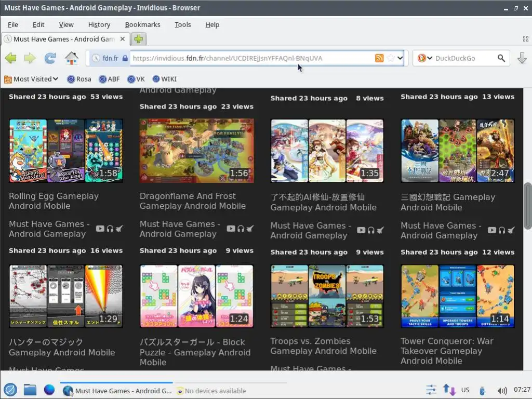Image resolution: width=532 pixels, height=399 pixels.
Task: Open the Help menu
Action: 212,25
